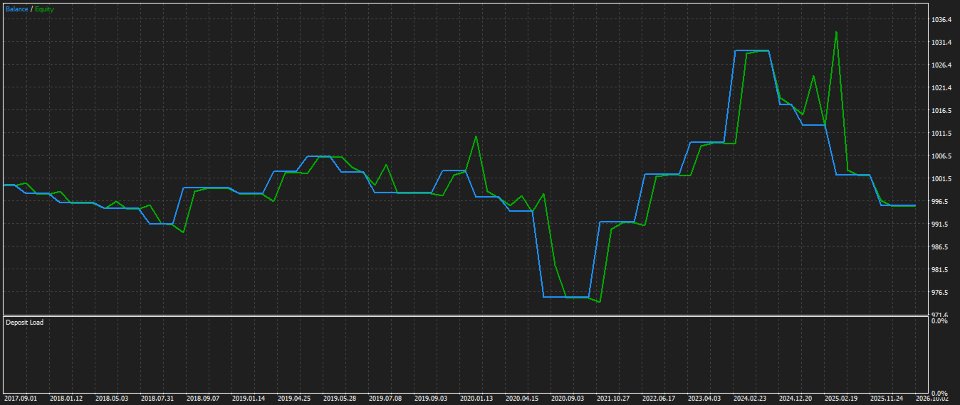The width and height of the screenshot is (960, 405).
Task: Click the Balance legend label
Action: click(17, 9)
